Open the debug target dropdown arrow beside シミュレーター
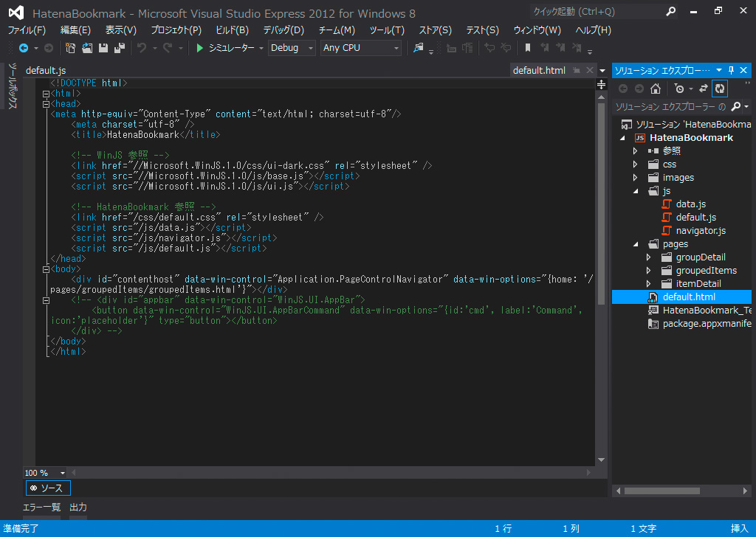756x537 pixels. pyautogui.click(x=261, y=48)
